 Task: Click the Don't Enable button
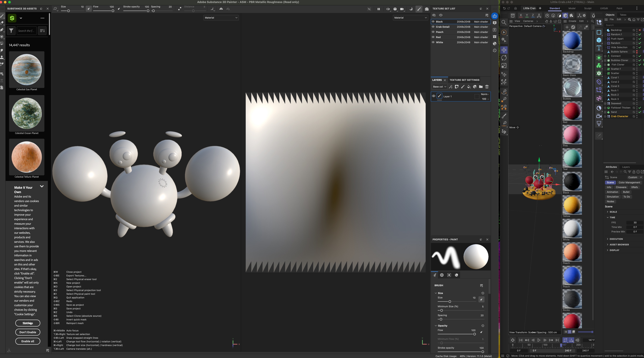28,332
